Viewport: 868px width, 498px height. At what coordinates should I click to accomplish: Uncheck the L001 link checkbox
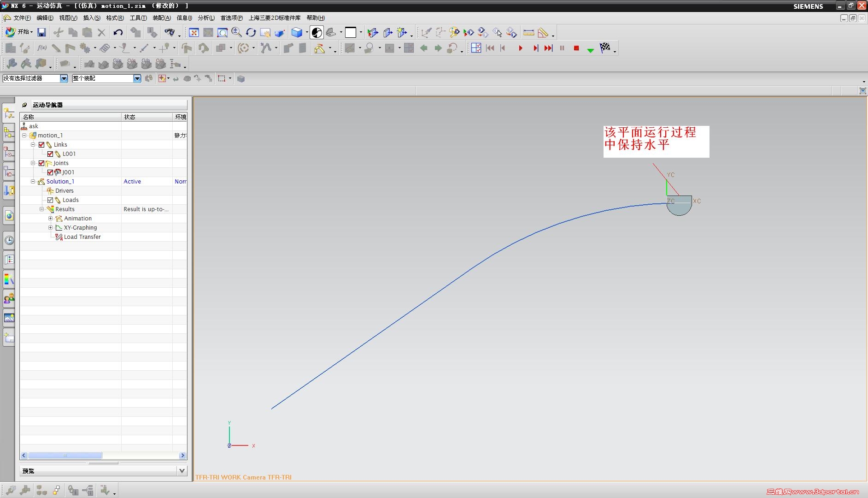pos(50,154)
